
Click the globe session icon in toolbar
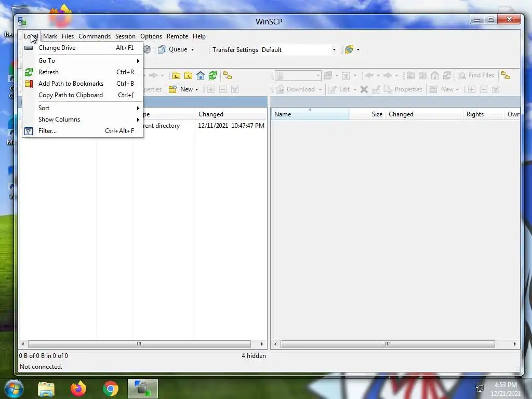pos(349,49)
